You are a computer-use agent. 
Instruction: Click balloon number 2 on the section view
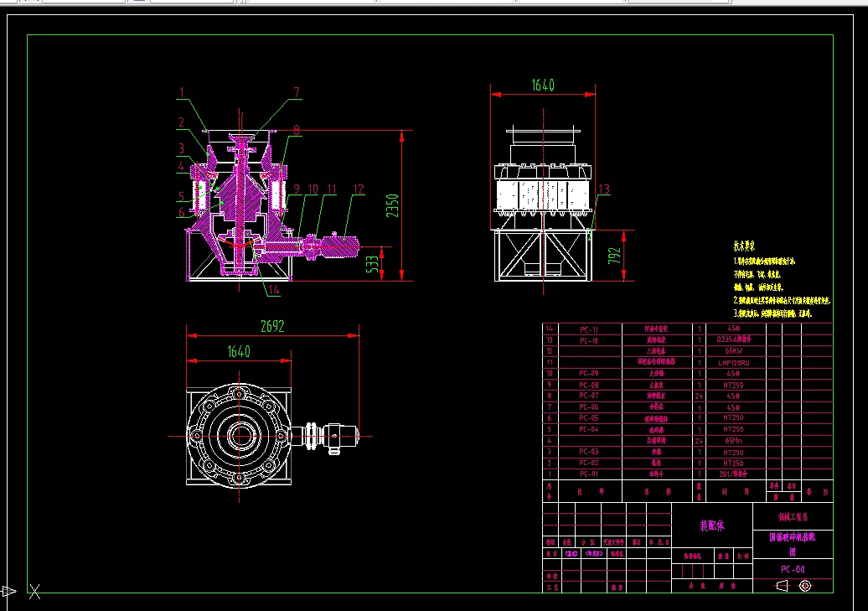point(182,122)
